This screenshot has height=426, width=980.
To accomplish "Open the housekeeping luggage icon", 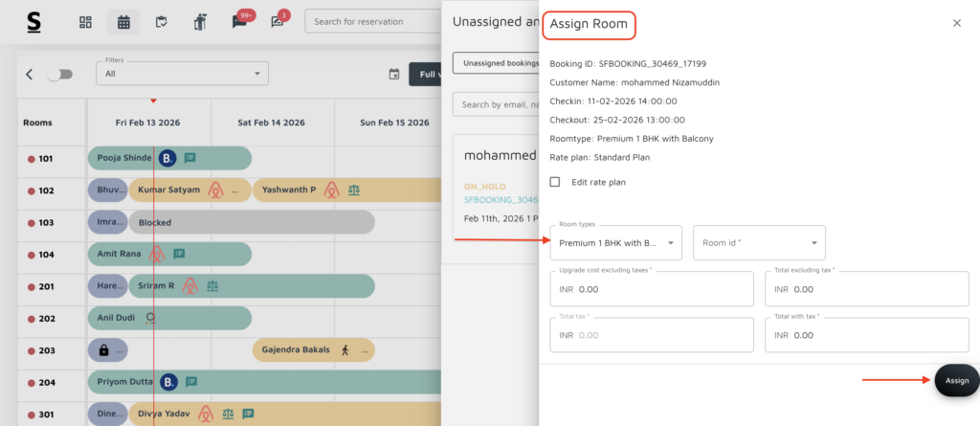I will 200,22.
